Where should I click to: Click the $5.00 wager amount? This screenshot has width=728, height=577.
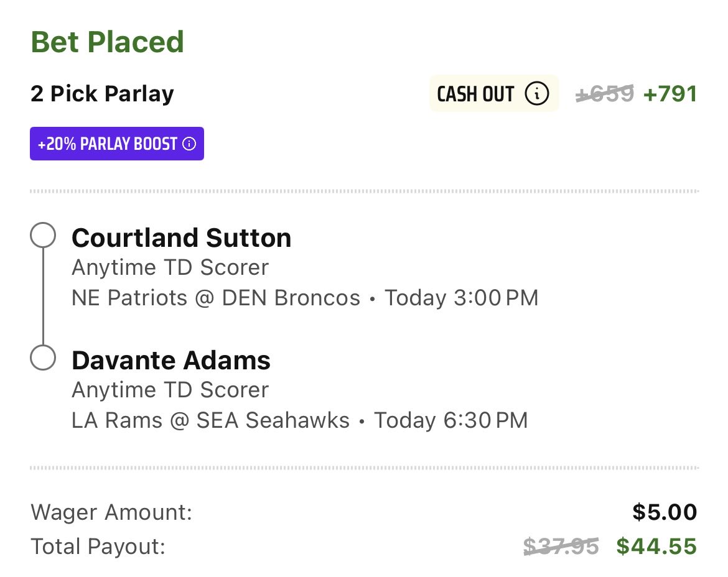coord(665,512)
